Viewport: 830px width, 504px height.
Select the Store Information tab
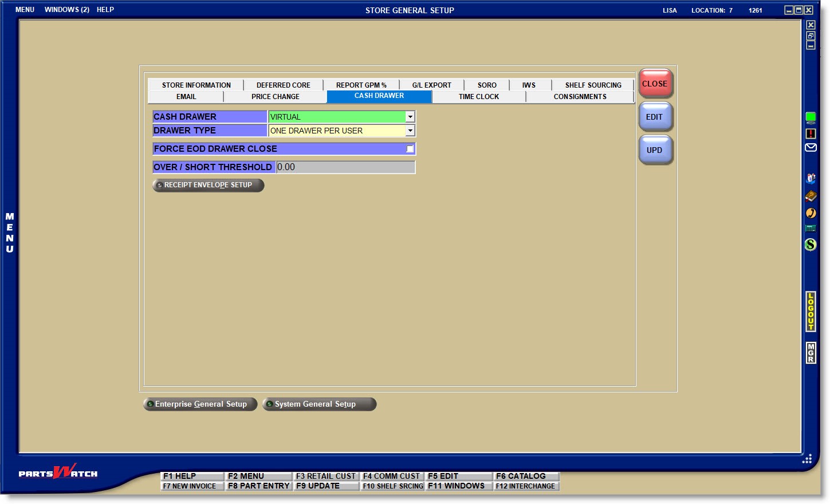[x=196, y=85]
